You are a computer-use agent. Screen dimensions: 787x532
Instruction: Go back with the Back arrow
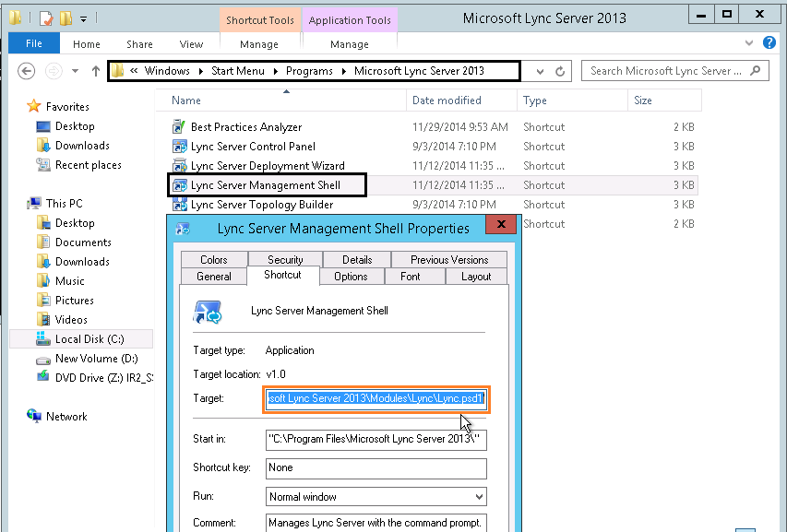click(x=27, y=71)
